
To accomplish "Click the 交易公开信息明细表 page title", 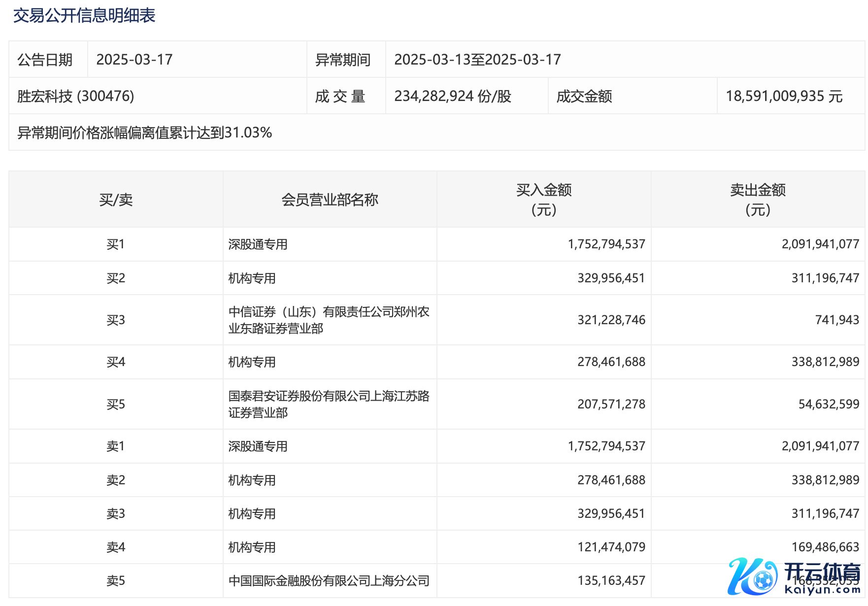I will (x=84, y=16).
